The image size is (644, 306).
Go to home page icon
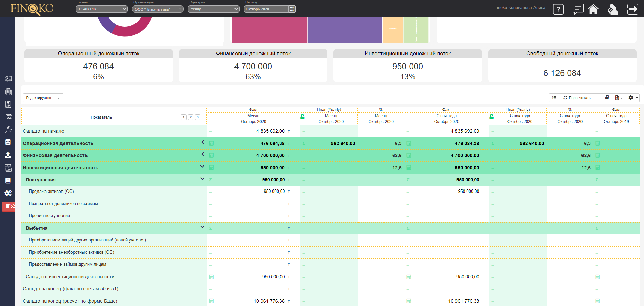point(593,9)
